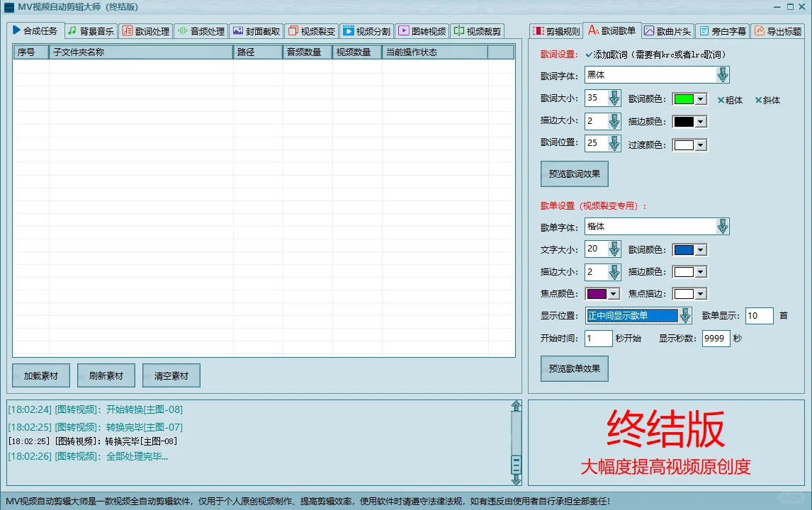Viewport: 812px width, 510px height.
Task: Switch to the 旁白字幕 tab
Action: pos(722,30)
